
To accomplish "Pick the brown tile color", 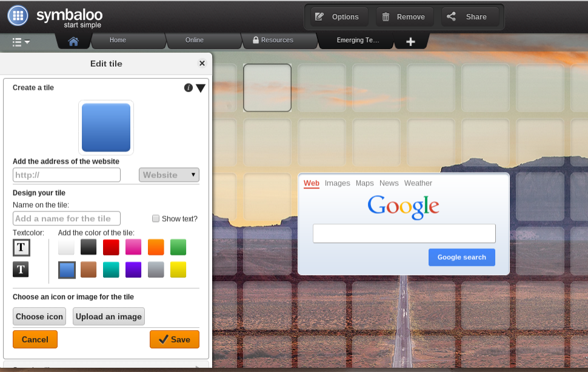I will click(89, 270).
